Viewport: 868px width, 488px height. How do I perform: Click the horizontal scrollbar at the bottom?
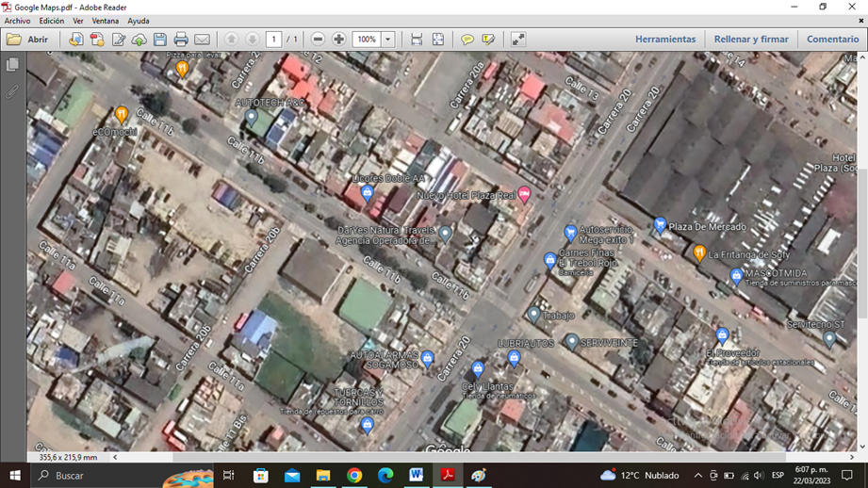471,457
